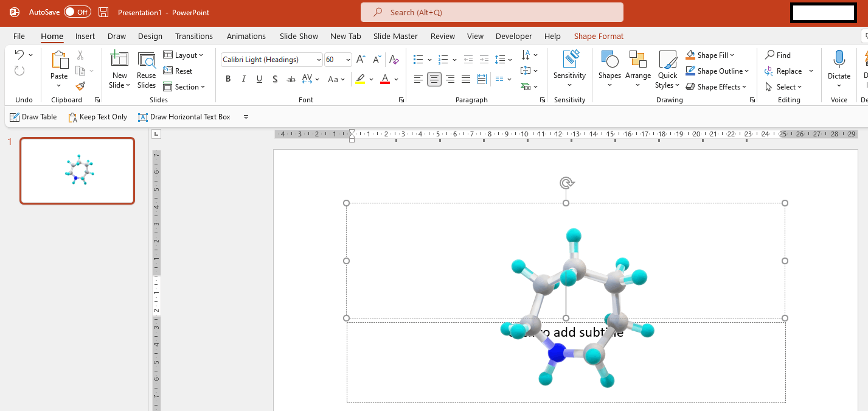
Task: Click the Dictate microphone icon
Action: [x=839, y=59]
